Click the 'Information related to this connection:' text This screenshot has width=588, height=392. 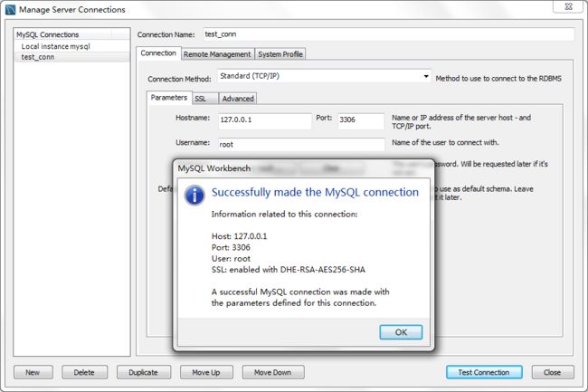[284, 215]
